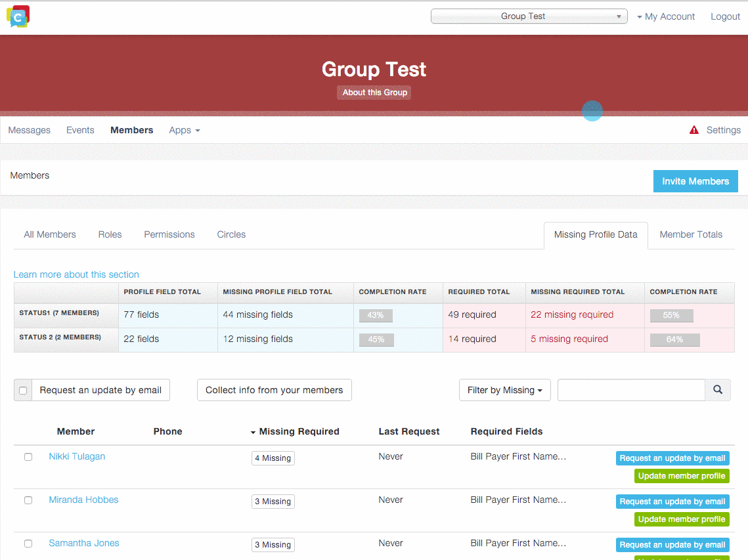This screenshot has width=748, height=560.
Task: Click the 3 Missing badge for Miranda Hobbes
Action: click(273, 502)
